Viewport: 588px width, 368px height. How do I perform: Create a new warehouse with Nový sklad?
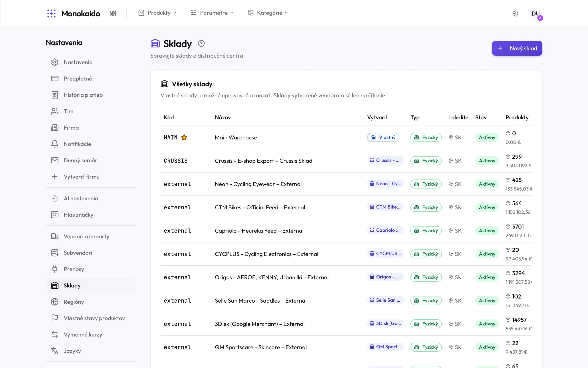click(x=517, y=48)
